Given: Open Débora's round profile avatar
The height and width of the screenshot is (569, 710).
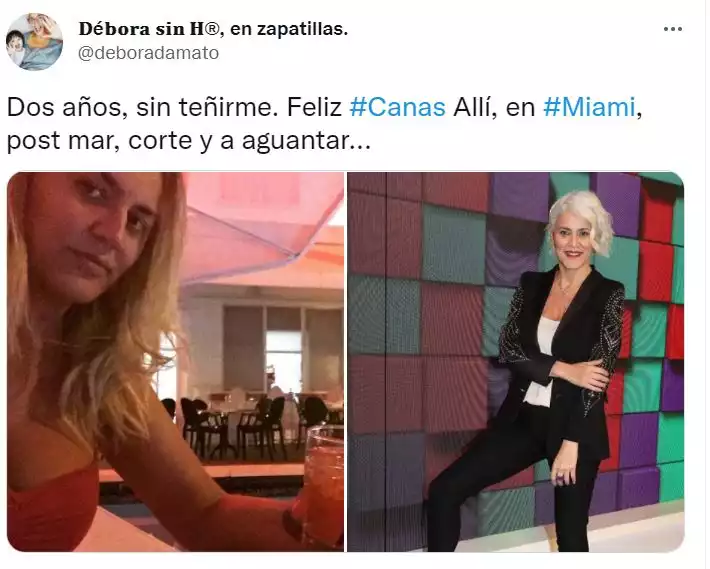Looking at the screenshot, I should click(34, 42).
